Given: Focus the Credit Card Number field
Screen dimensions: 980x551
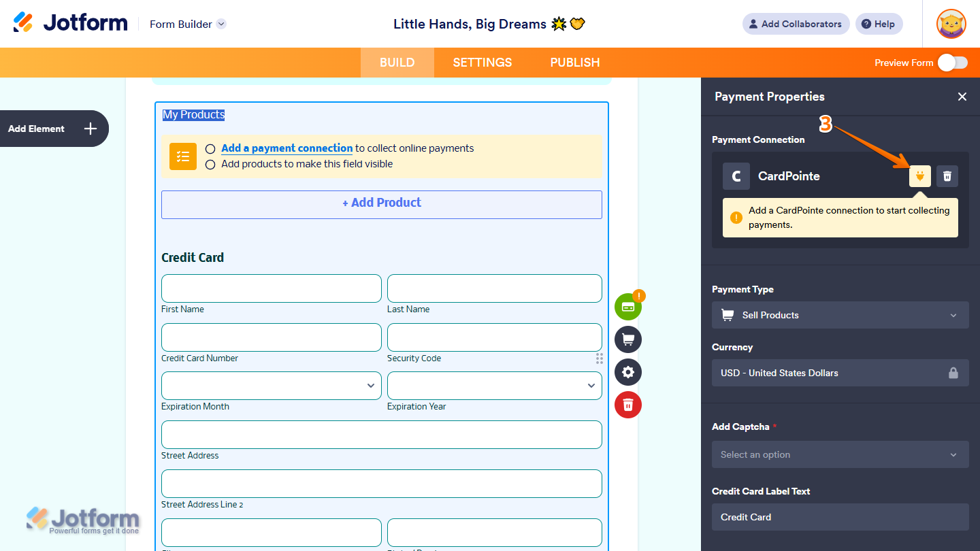Looking at the screenshot, I should (272, 337).
